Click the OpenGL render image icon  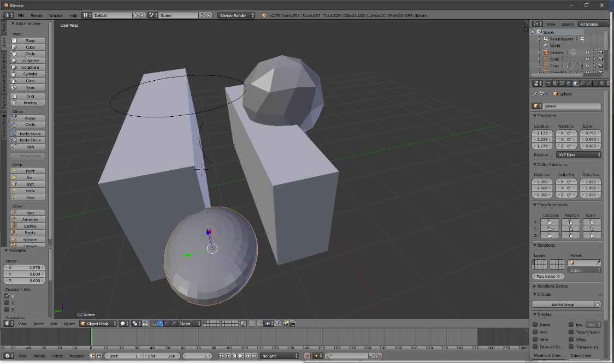286,324
